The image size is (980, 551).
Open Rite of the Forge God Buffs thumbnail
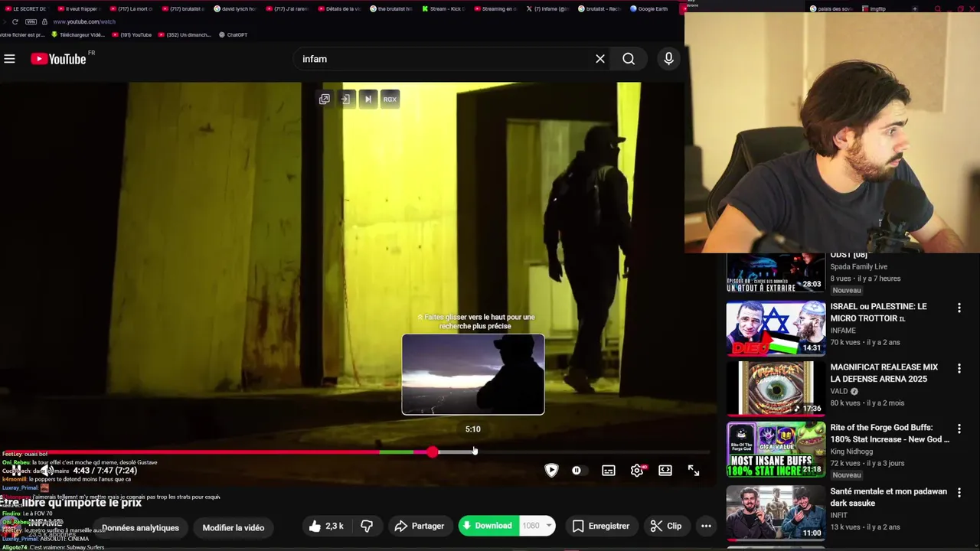click(x=776, y=449)
